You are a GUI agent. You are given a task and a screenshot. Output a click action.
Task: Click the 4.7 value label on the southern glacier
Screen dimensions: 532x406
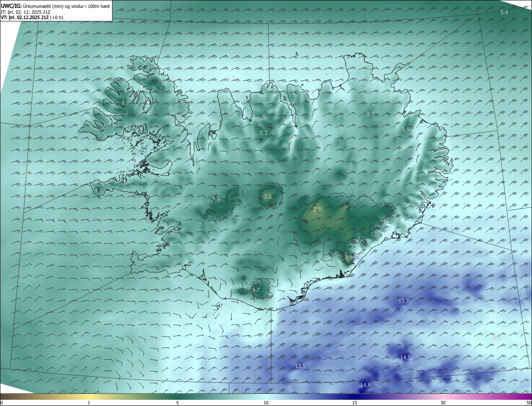coord(256,290)
